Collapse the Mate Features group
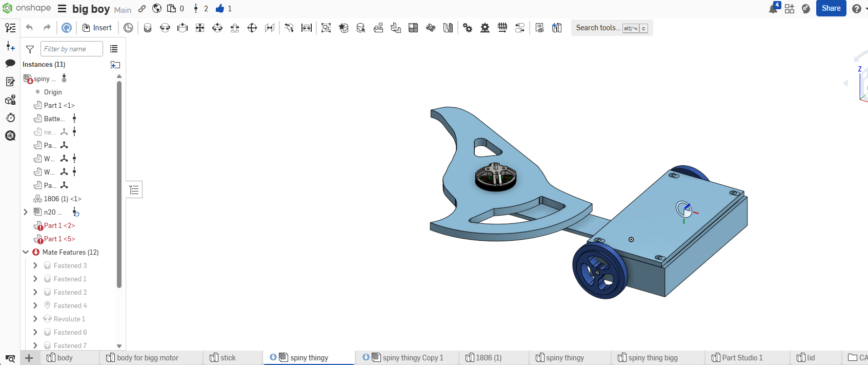The image size is (868, 365). [26, 252]
